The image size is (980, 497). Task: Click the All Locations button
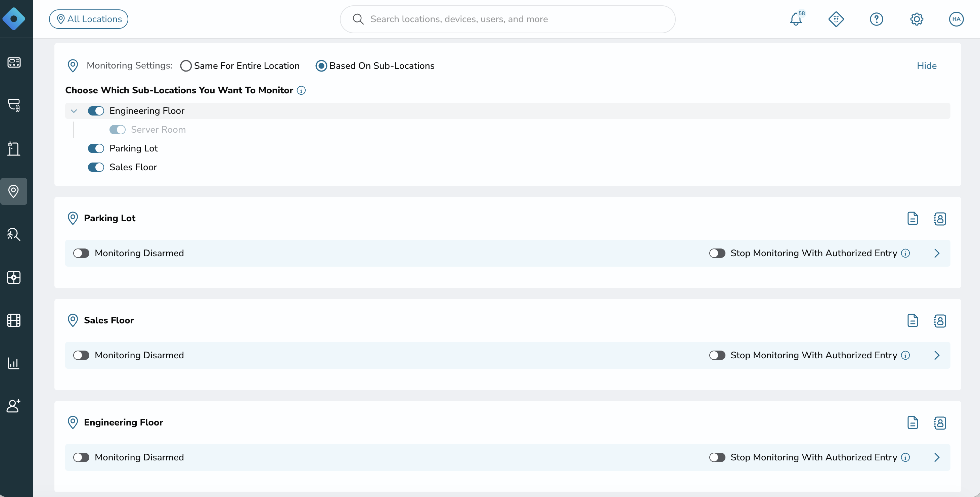click(89, 19)
